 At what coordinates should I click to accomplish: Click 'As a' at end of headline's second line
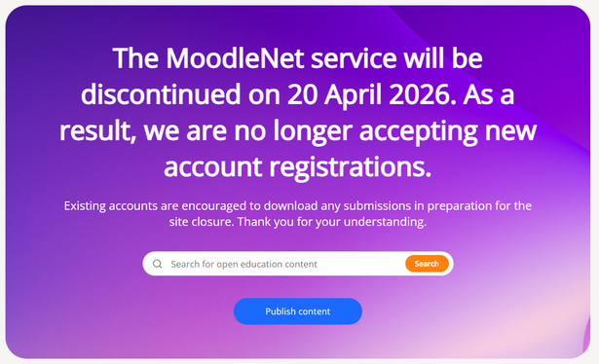(x=489, y=94)
